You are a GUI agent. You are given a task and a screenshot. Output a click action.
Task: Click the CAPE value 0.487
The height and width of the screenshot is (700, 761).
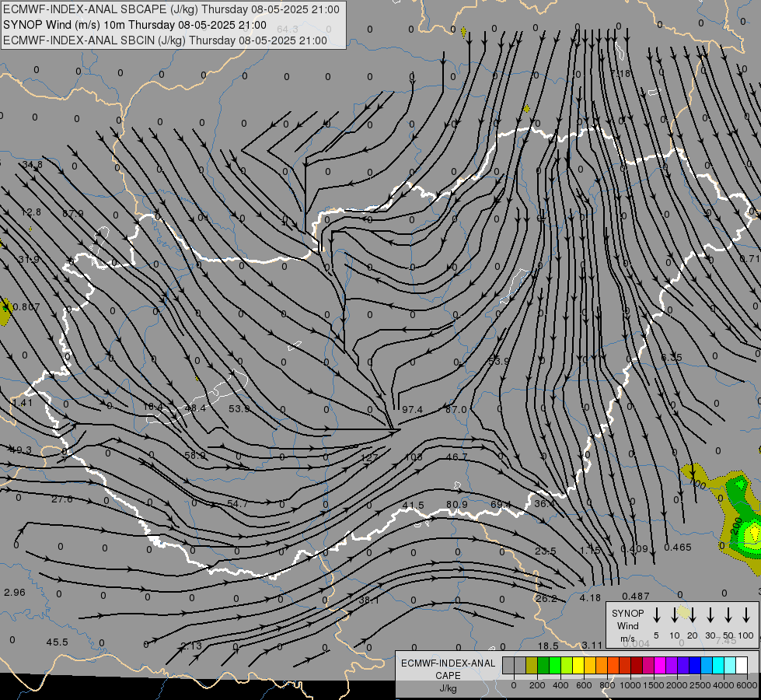point(636,596)
